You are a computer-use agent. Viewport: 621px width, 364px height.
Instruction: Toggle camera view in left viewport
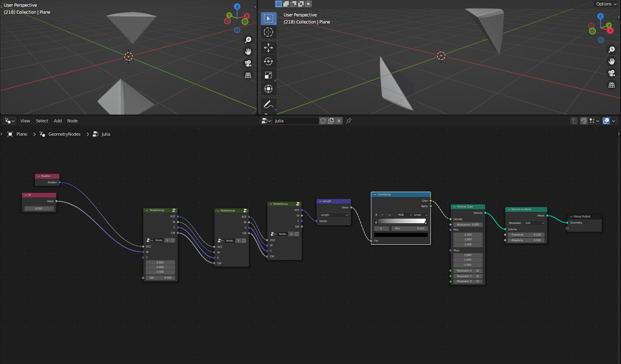tap(248, 63)
